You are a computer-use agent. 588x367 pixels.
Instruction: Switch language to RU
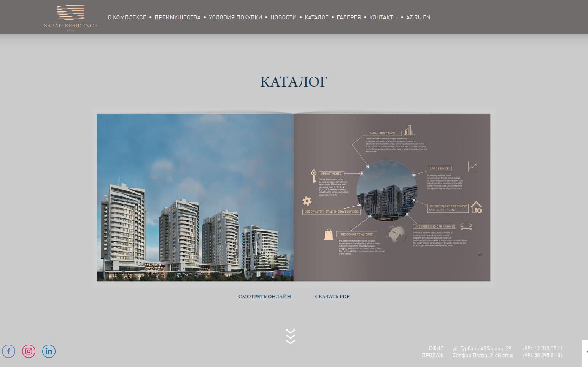[418, 17]
